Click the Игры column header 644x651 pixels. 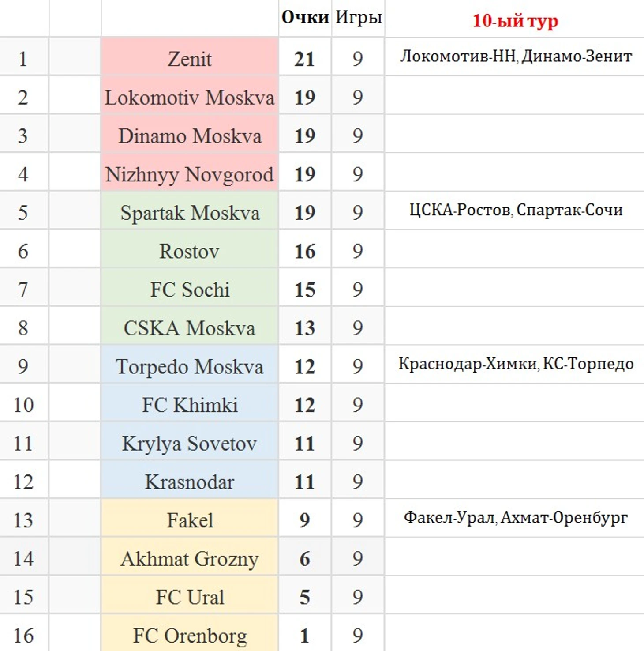[x=358, y=18]
